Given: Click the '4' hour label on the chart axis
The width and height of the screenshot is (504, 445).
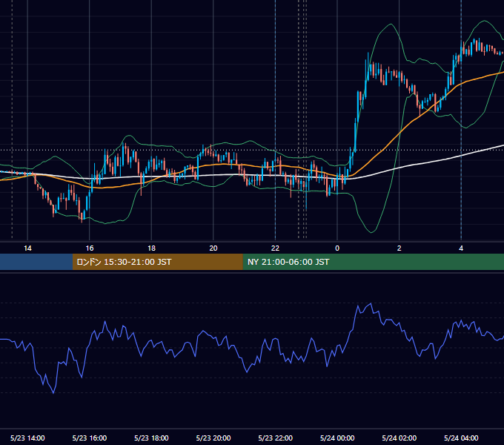Looking at the screenshot, I should point(461,248).
